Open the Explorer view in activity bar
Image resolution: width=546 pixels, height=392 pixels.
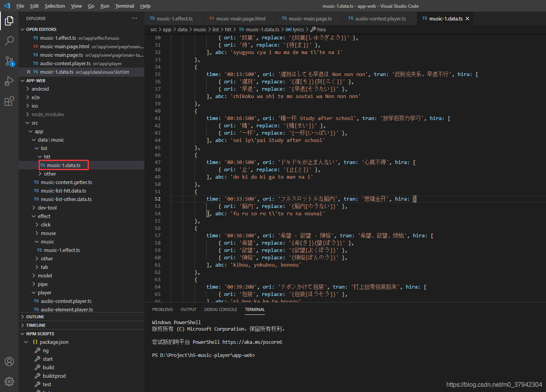coord(9,21)
